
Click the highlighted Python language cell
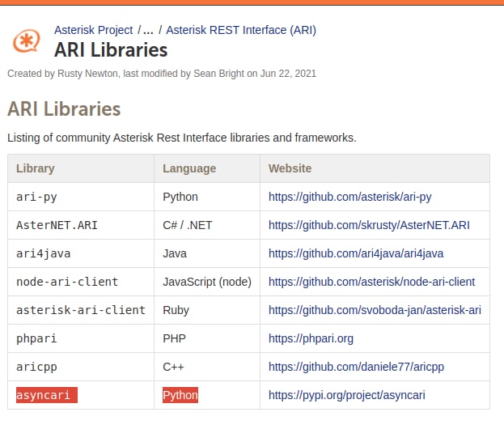[x=180, y=395]
